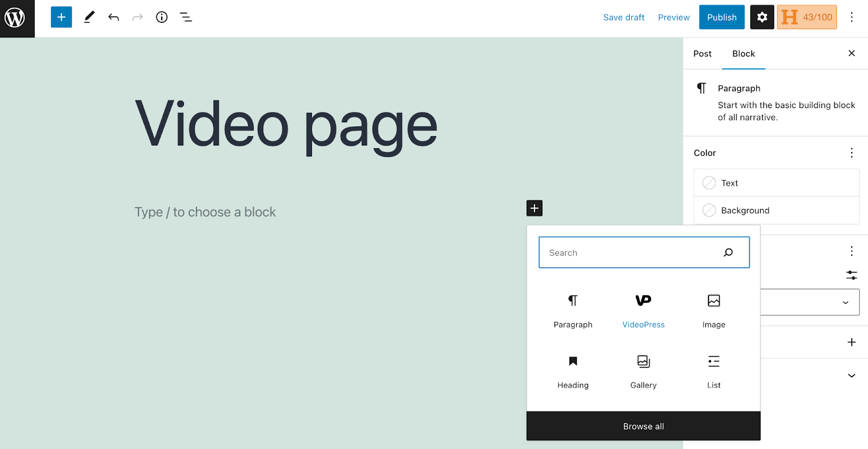Insert a Heading block
The width and height of the screenshot is (868, 449).
point(573,372)
